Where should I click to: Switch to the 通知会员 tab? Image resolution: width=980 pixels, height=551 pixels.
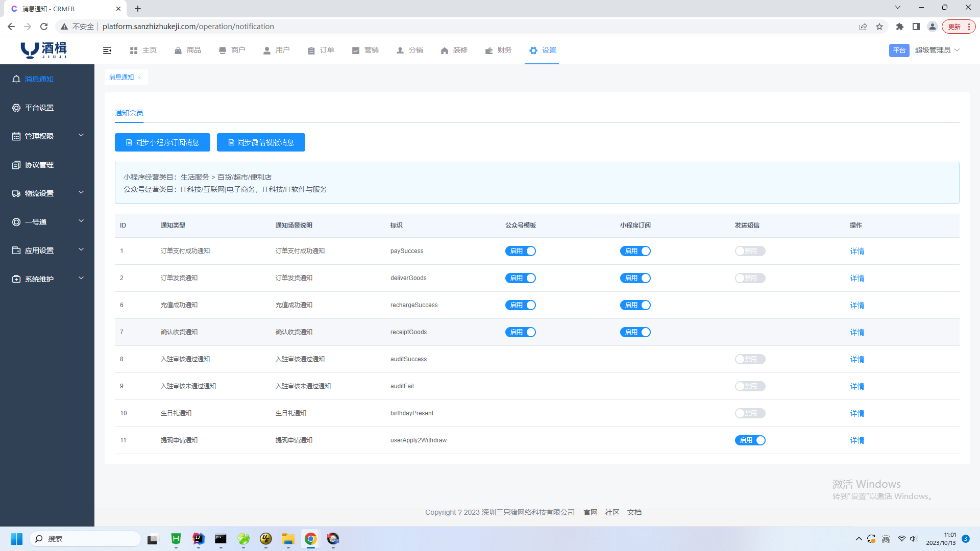click(x=129, y=113)
